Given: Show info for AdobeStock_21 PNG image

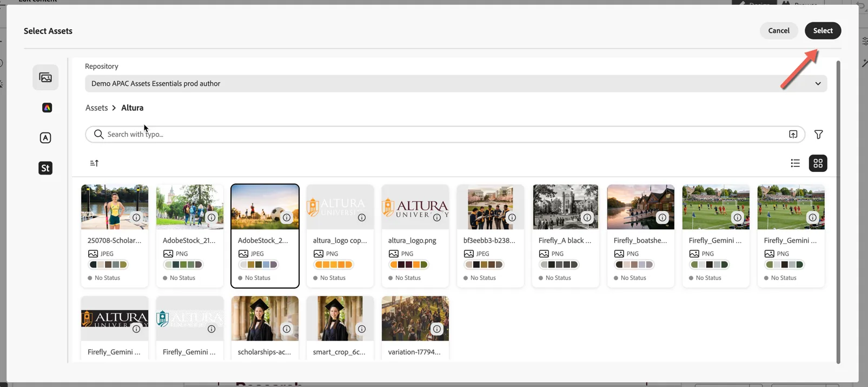Looking at the screenshot, I should coord(211,217).
